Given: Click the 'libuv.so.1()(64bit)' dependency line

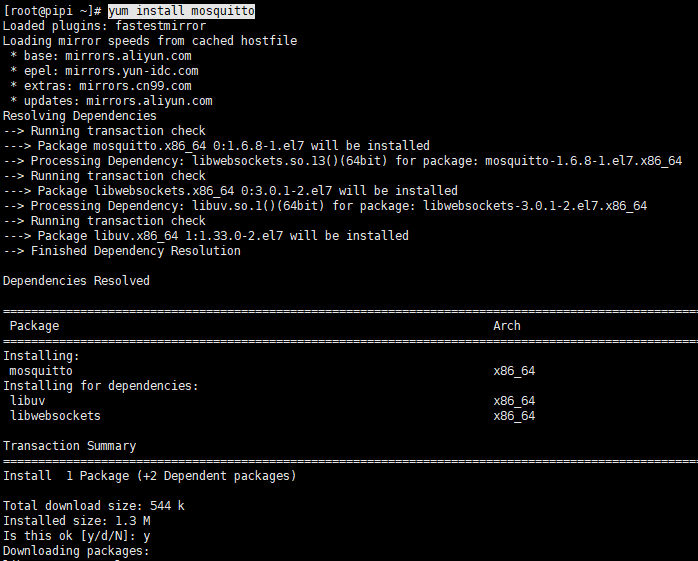Looking at the screenshot, I should pyautogui.click(x=325, y=206).
